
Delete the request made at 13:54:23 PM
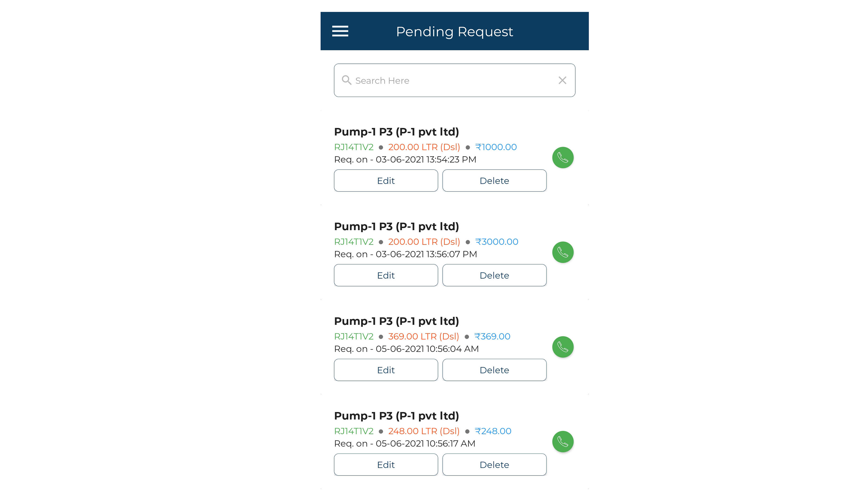coord(494,181)
